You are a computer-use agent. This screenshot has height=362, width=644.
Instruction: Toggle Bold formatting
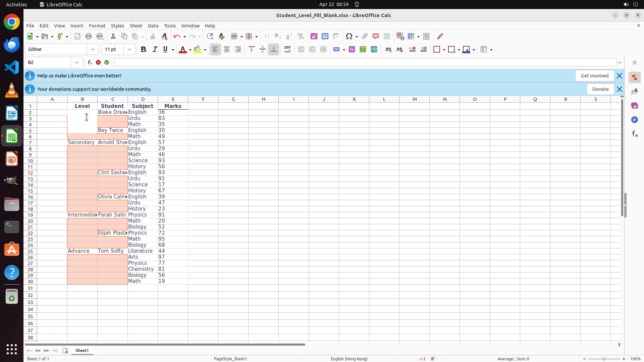[x=144, y=49]
